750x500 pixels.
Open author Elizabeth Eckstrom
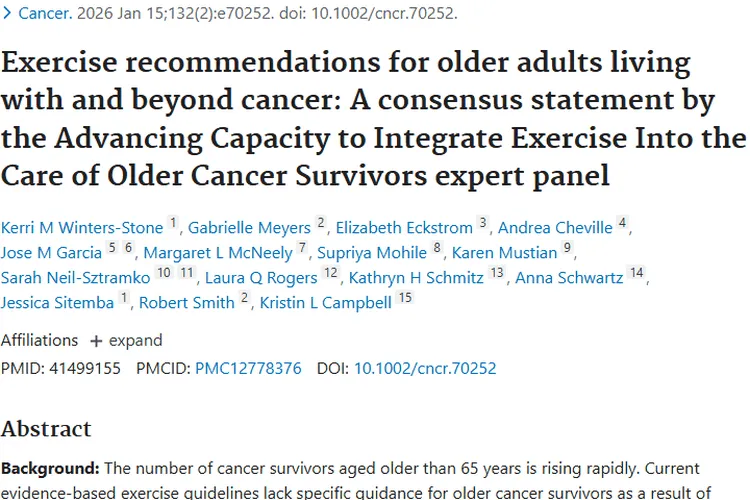tap(405, 228)
